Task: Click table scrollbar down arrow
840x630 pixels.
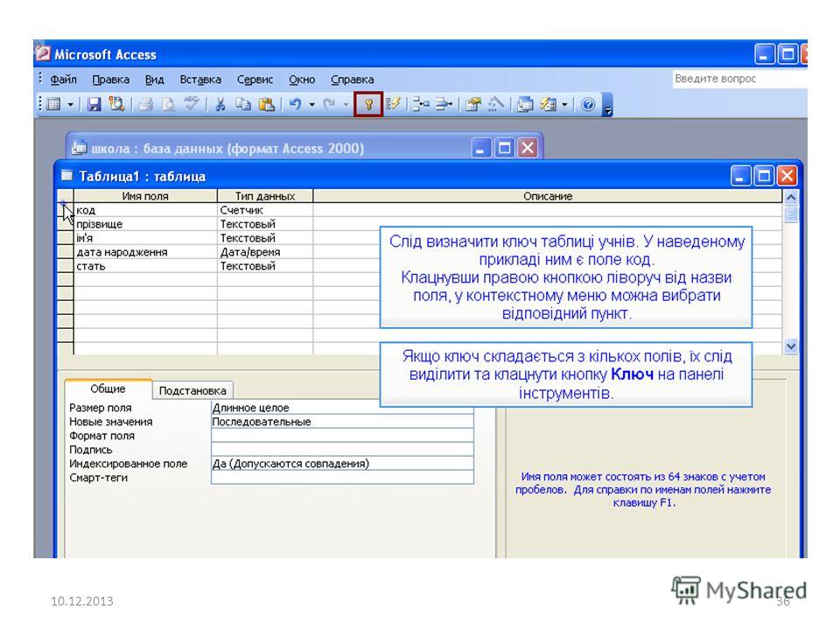Action: tap(791, 346)
